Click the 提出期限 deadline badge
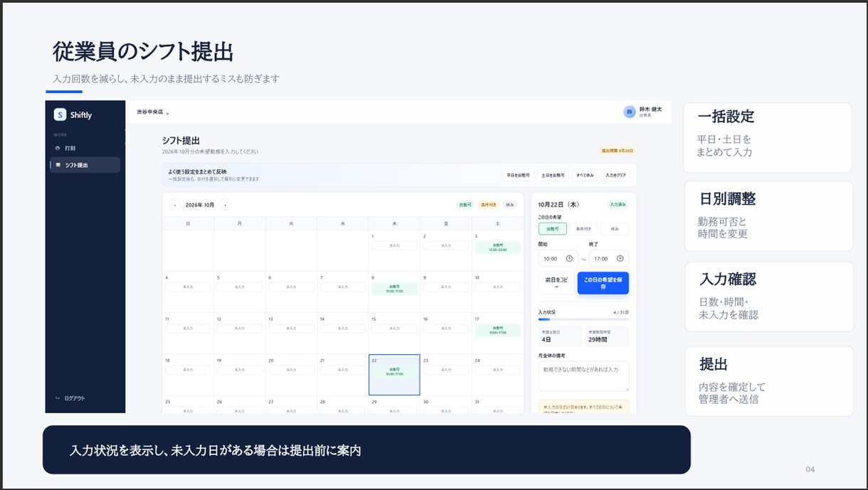This screenshot has height=490, width=868. click(617, 151)
